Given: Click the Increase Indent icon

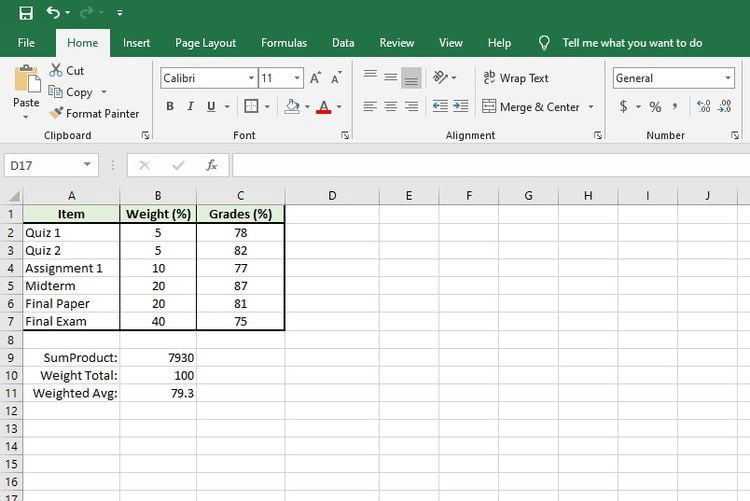Looking at the screenshot, I should [461, 106].
